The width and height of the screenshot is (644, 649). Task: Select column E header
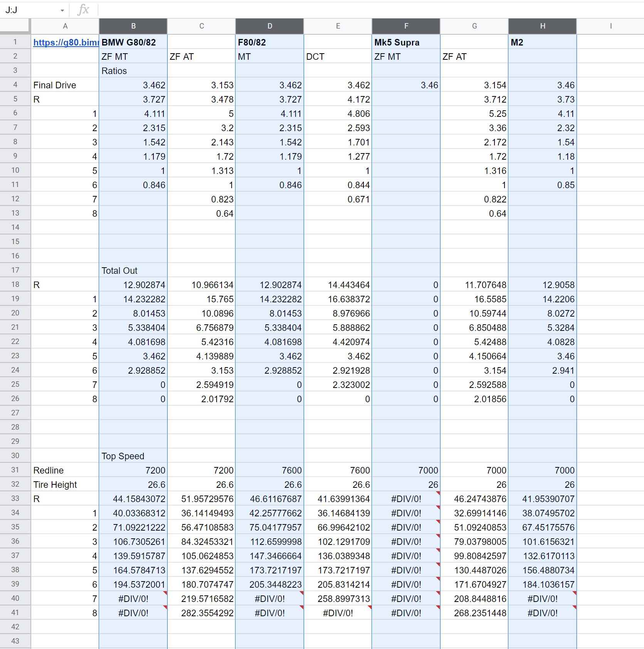point(338,26)
